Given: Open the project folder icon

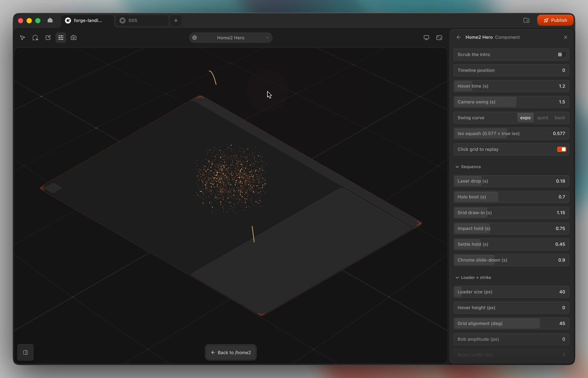Looking at the screenshot, I should pos(527,20).
